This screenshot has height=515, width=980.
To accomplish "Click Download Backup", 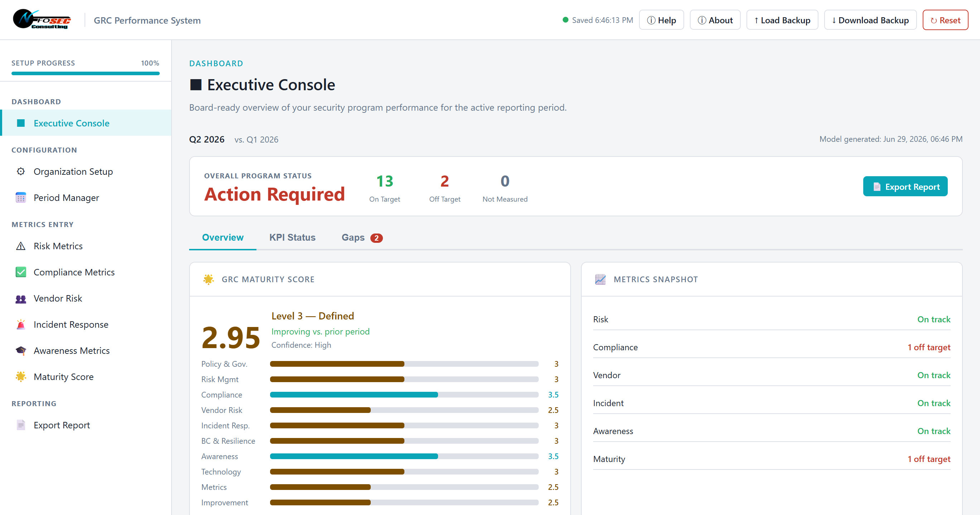I will [x=870, y=20].
